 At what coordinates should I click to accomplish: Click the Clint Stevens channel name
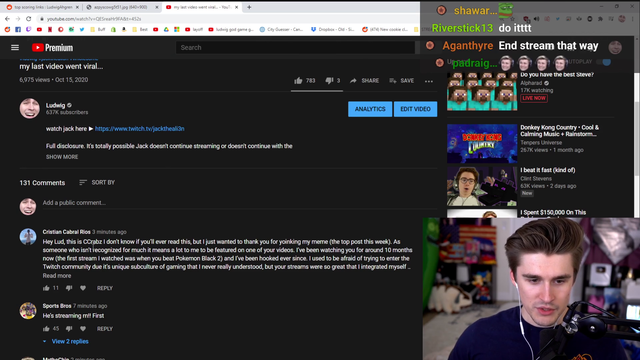tap(536, 178)
